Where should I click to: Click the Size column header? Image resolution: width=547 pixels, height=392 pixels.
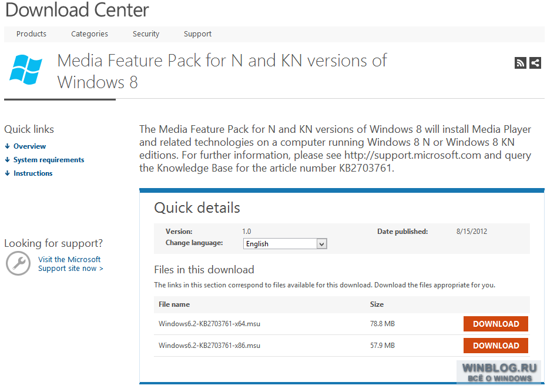click(377, 304)
